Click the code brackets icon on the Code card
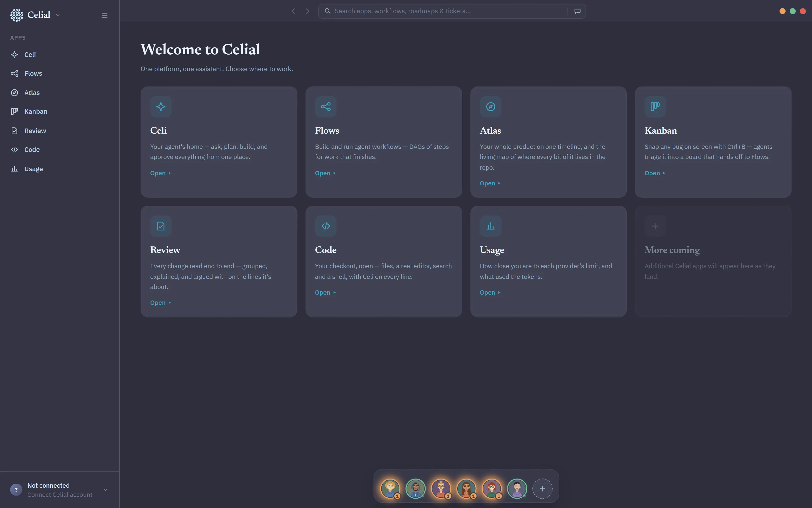812x508 pixels. click(326, 226)
